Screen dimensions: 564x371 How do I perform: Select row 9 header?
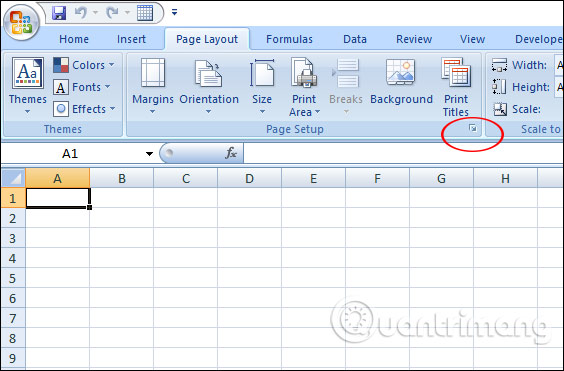click(13, 358)
